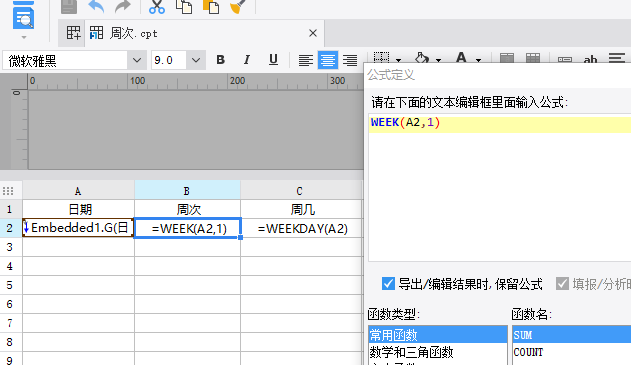Select row header 5

(10, 285)
